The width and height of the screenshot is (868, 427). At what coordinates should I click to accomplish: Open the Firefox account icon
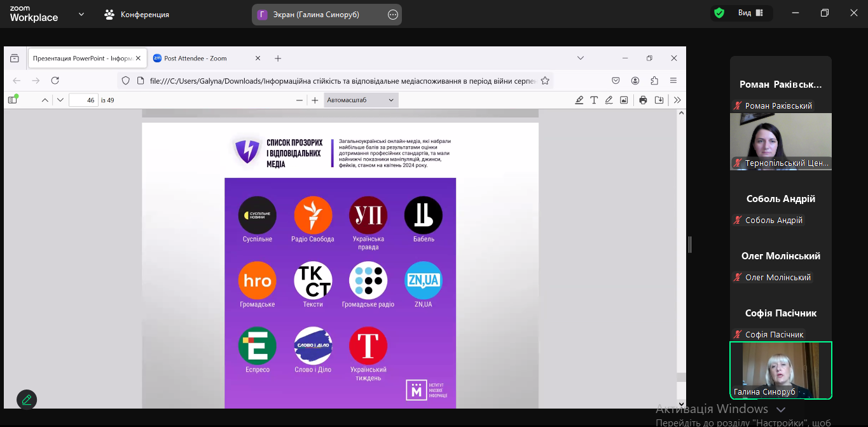point(635,81)
